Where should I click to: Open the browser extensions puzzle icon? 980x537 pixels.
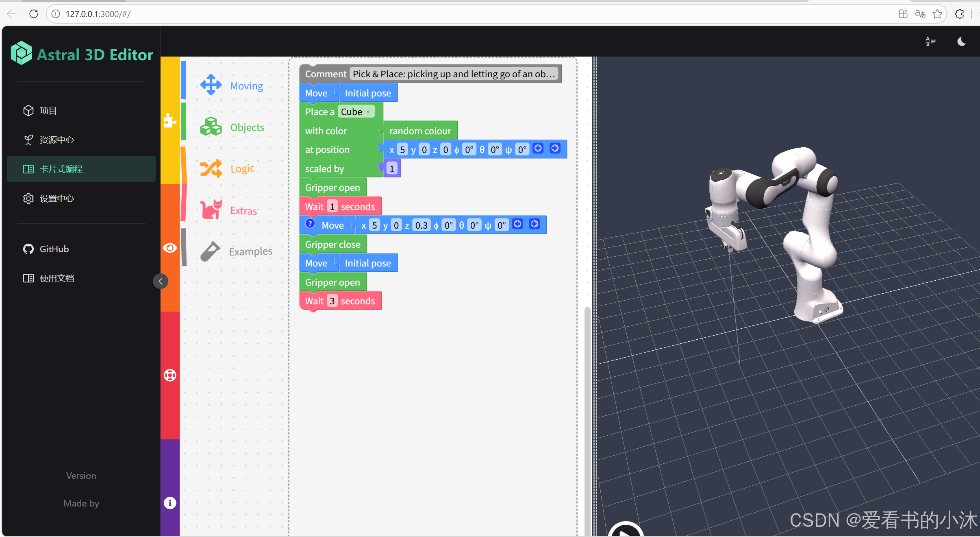[959, 14]
